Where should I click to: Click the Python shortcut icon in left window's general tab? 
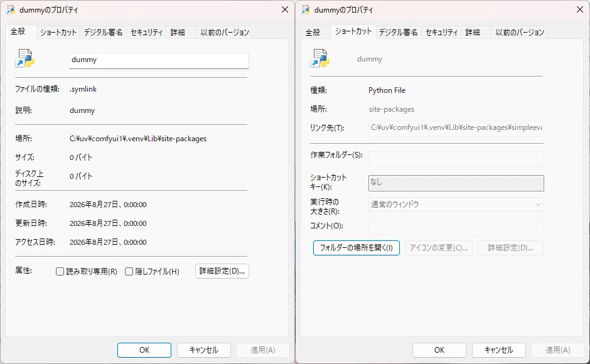click(25, 58)
